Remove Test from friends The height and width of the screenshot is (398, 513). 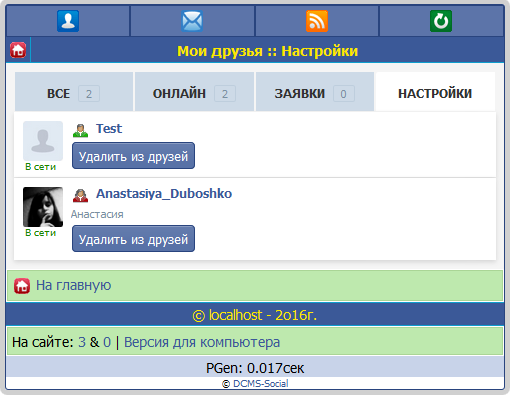[133, 156]
